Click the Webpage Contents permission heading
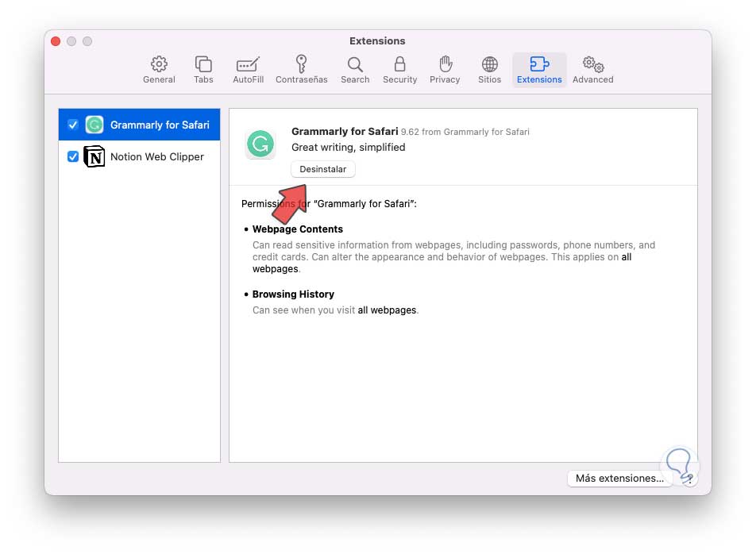 298,229
